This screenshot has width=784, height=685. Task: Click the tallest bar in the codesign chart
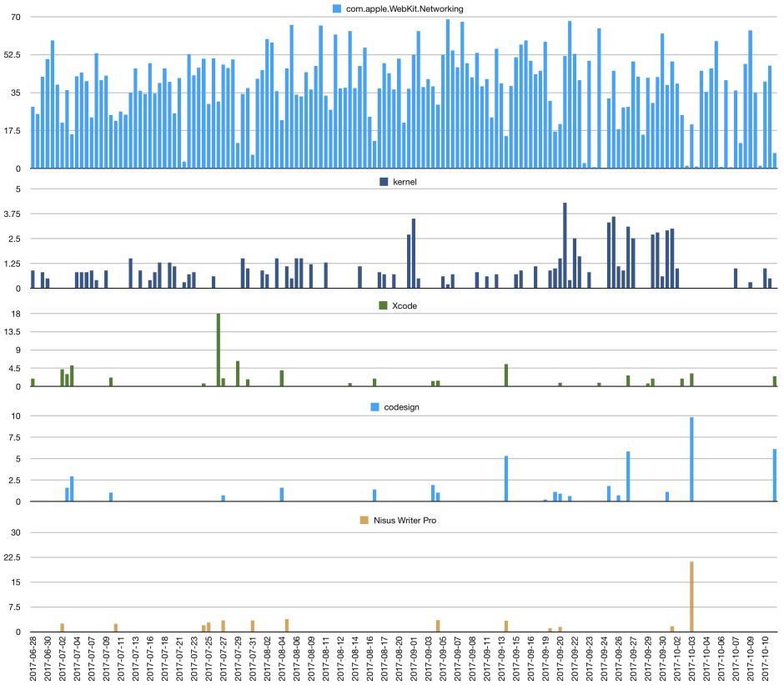[691, 459]
